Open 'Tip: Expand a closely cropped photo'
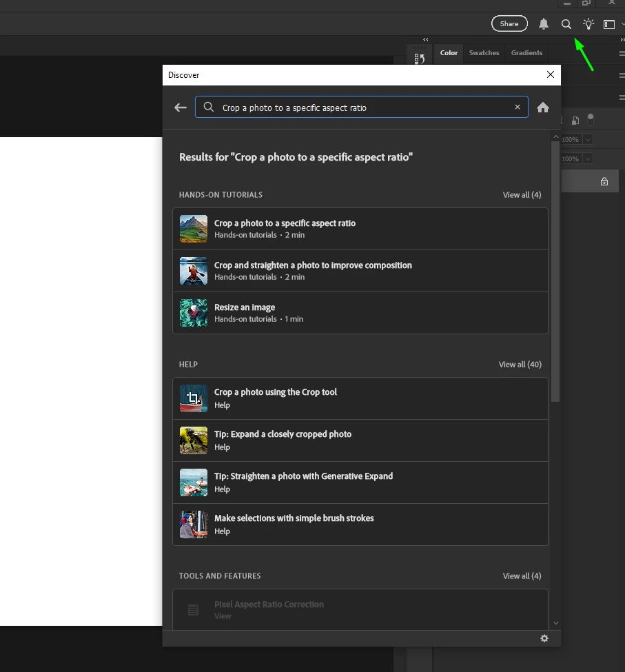625x672 pixels. [x=360, y=440]
